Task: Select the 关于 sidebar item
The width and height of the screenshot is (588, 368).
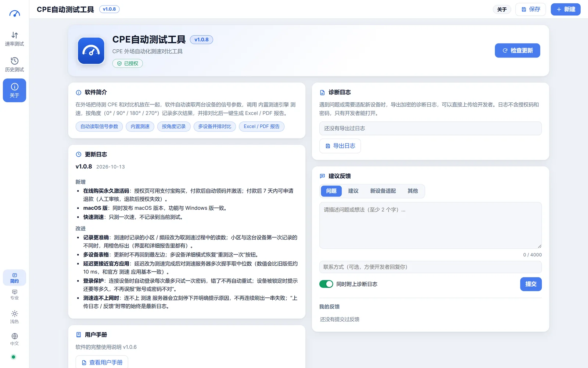Action: [x=14, y=90]
